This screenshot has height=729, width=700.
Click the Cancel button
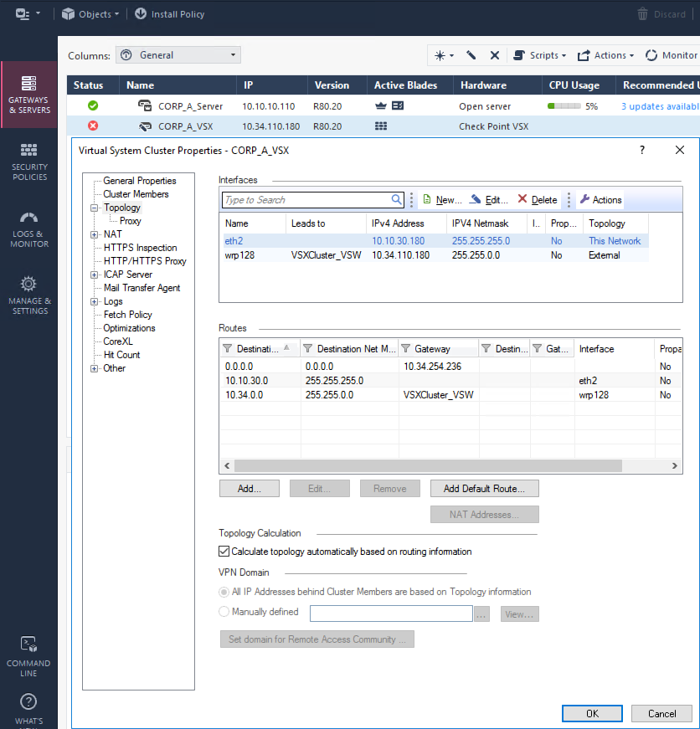(x=661, y=714)
